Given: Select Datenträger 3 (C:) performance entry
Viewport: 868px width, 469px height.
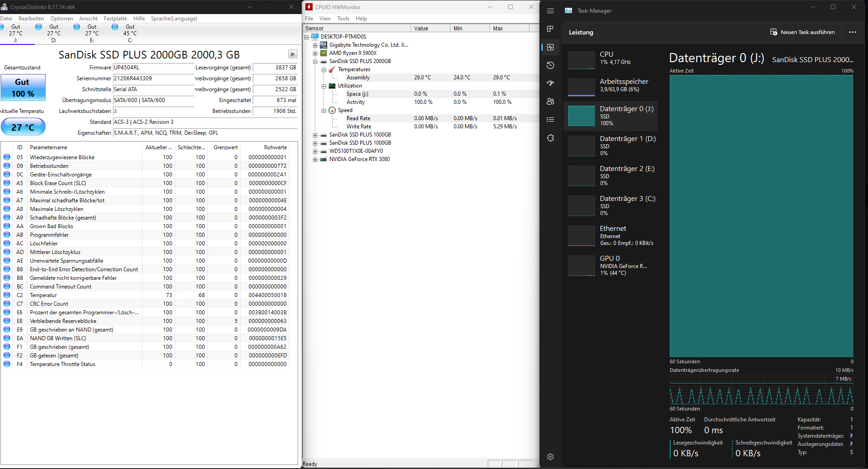Looking at the screenshot, I should (x=610, y=205).
